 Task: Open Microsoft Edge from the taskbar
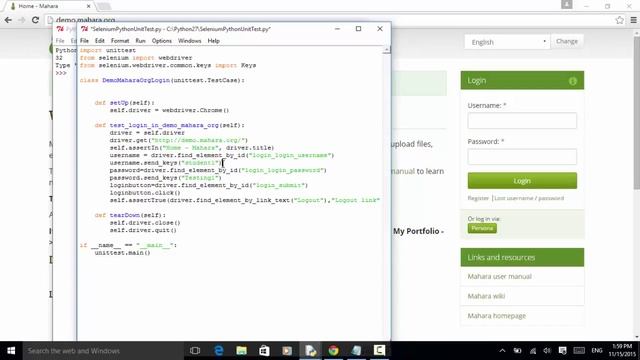tap(219, 351)
